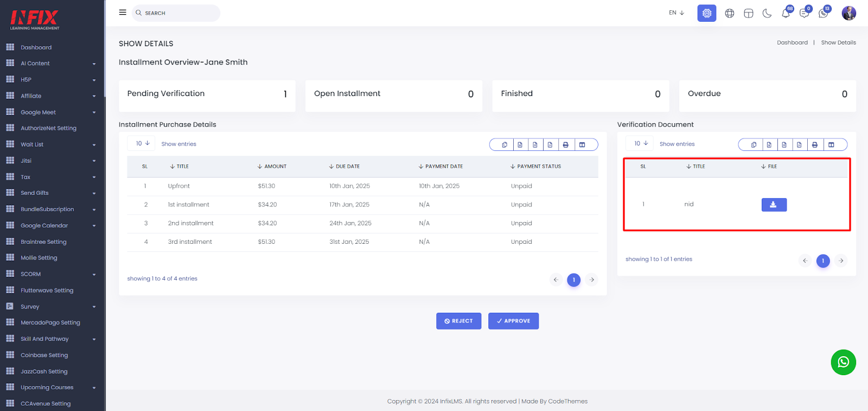Download the nid verification file
This screenshot has height=411, width=868.
(774, 205)
